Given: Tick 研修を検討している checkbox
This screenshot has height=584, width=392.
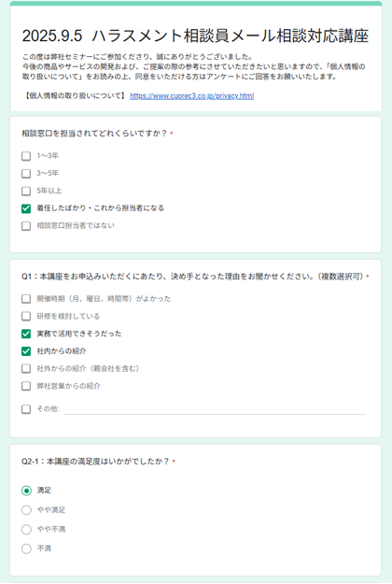Looking at the screenshot, I should tap(26, 316).
